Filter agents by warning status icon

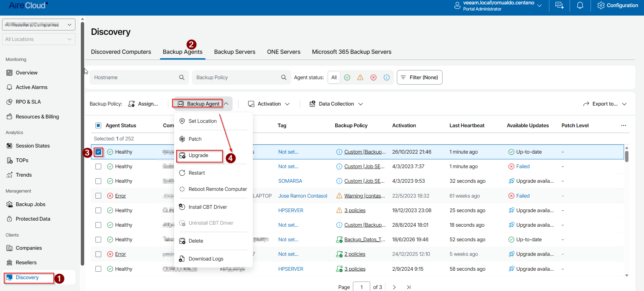pos(360,77)
